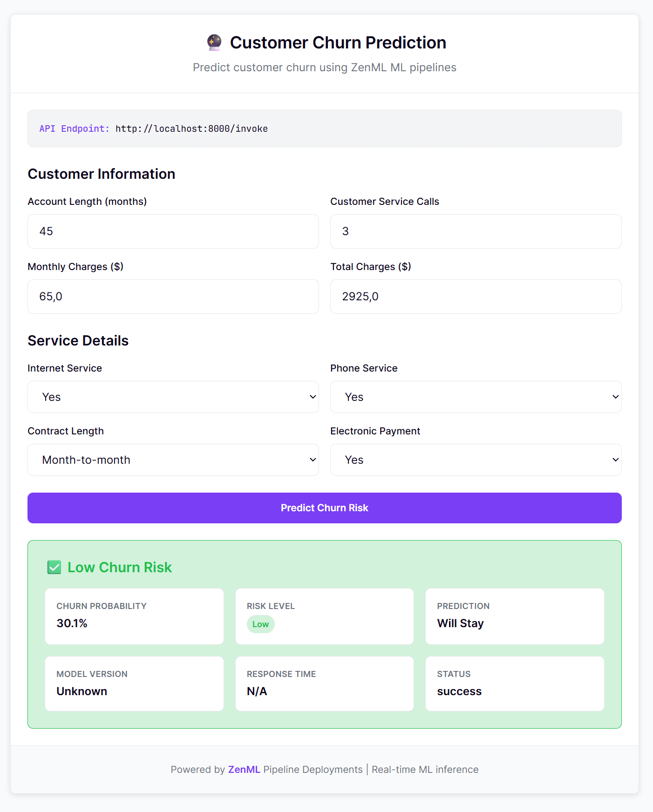Expand the Contract Length dropdown
Image resolution: width=653 pixels, height=812 pixels.
[173, 460]
